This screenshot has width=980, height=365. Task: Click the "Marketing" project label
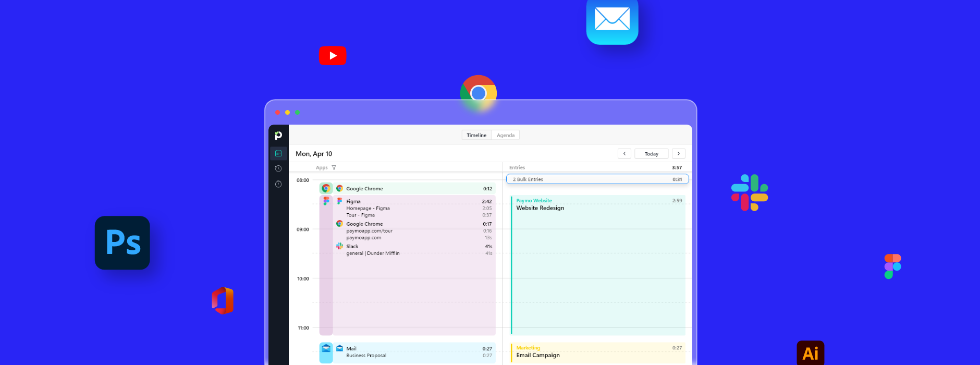[528, 348]
